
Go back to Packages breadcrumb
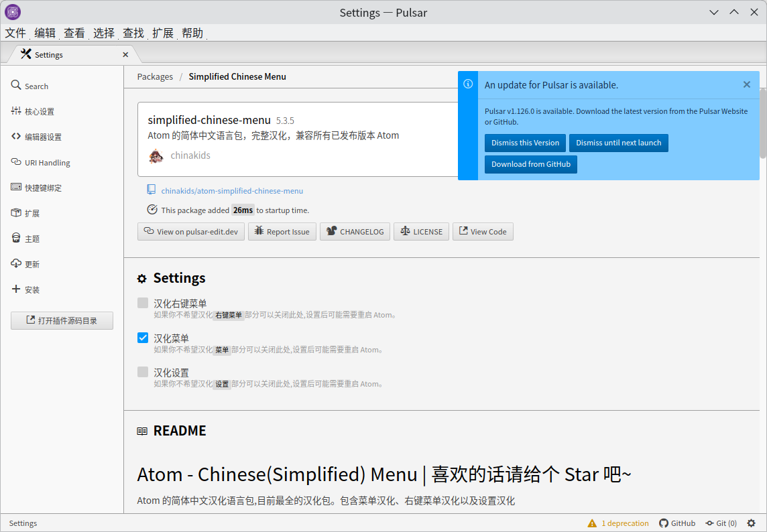tap(155, 77)
